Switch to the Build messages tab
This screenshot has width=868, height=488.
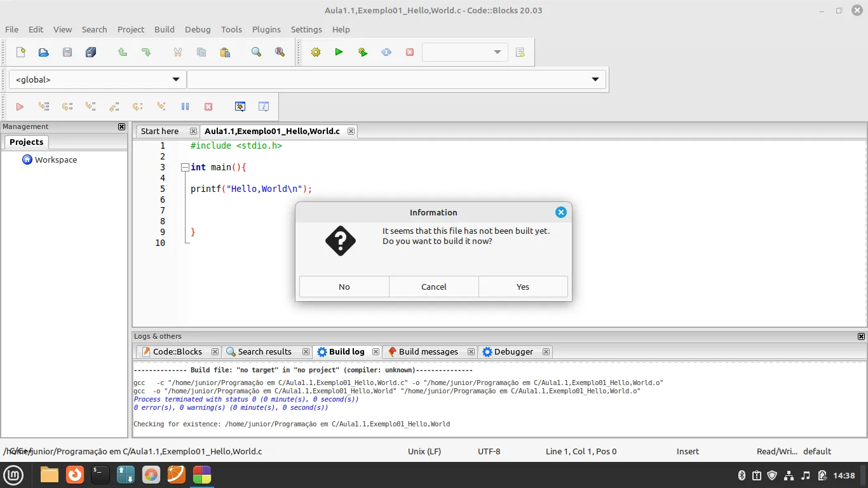point(428,351)
